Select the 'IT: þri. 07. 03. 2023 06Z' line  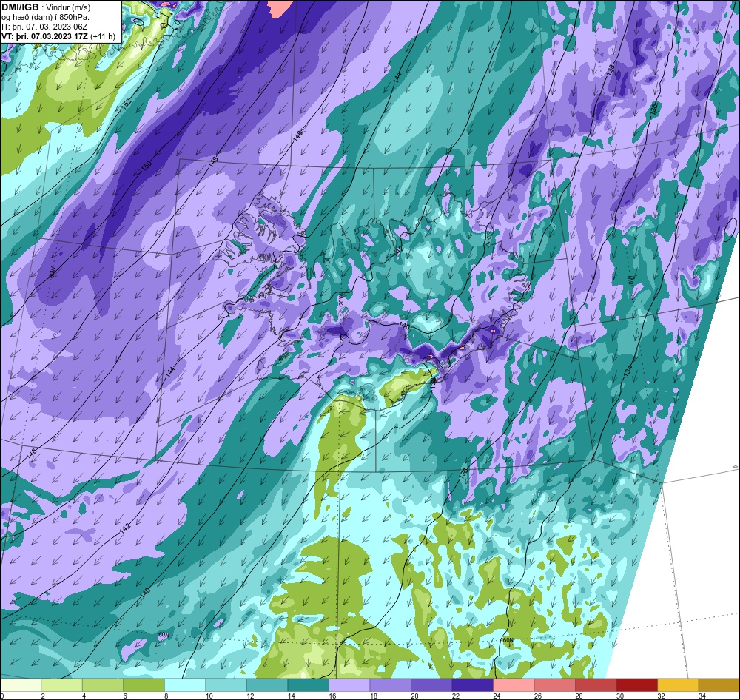(44, 27)
